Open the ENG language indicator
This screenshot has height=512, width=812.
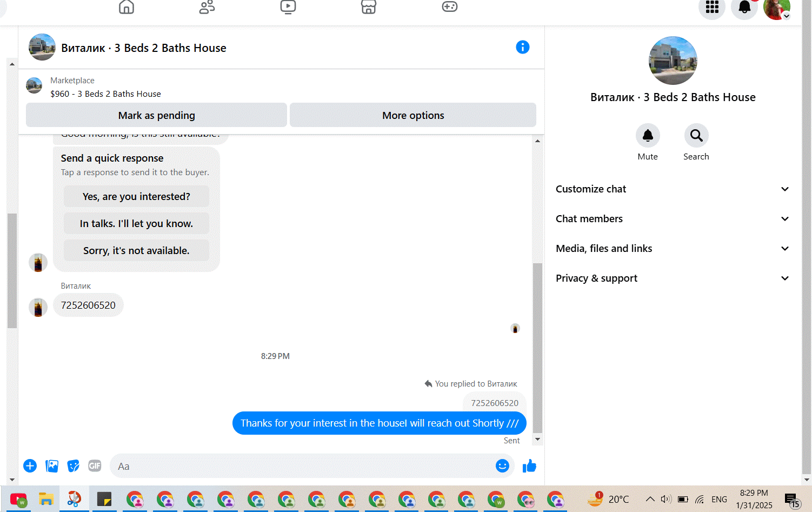click(719, 499)
